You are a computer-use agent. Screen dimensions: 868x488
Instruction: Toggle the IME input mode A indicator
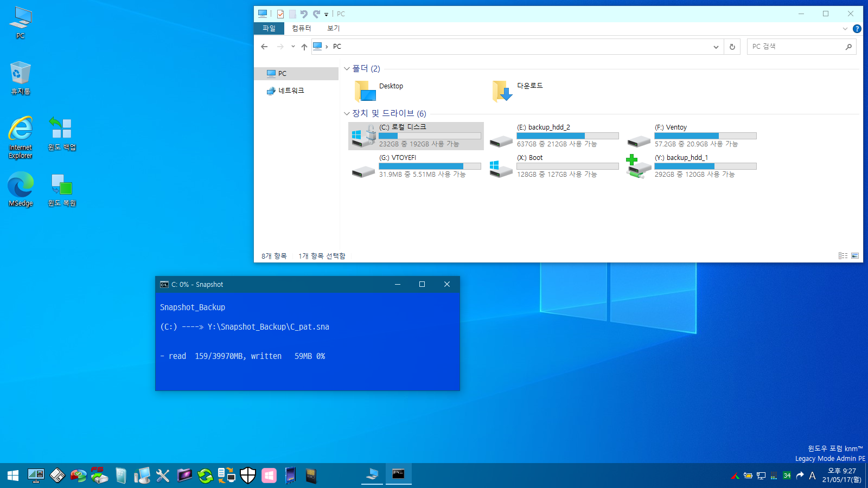click(x=812, y=476)
